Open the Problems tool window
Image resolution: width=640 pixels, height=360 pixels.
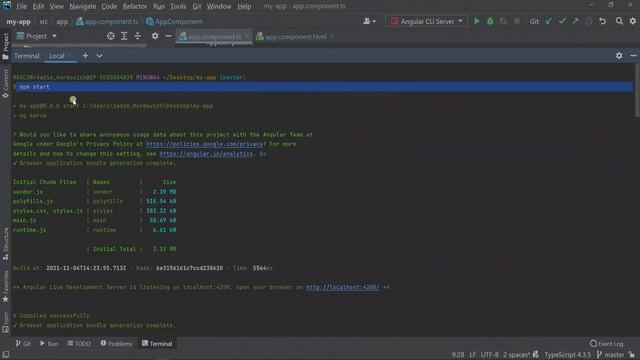pyautogui.click(x=116, y=344)
